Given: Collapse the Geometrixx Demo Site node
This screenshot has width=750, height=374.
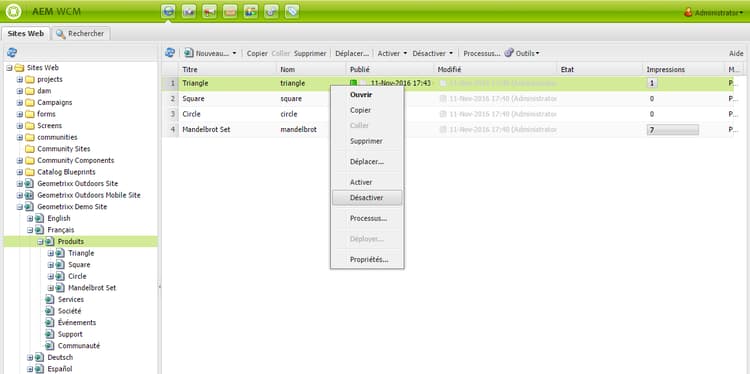Looking at the screenshot, I should click(x=20, y=207).
